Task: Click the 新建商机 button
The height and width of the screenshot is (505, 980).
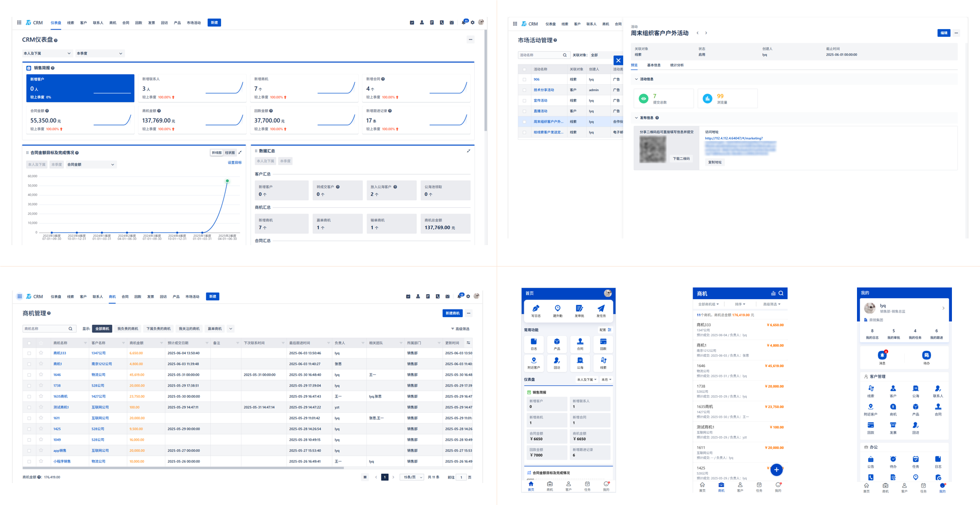Action: [x=452, y=313]
